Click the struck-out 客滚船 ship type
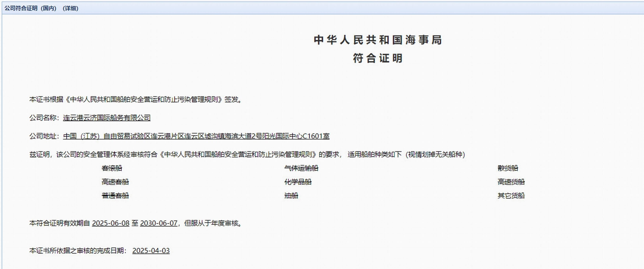The width and height of the screenshot is (644, 269). (112, 168)
